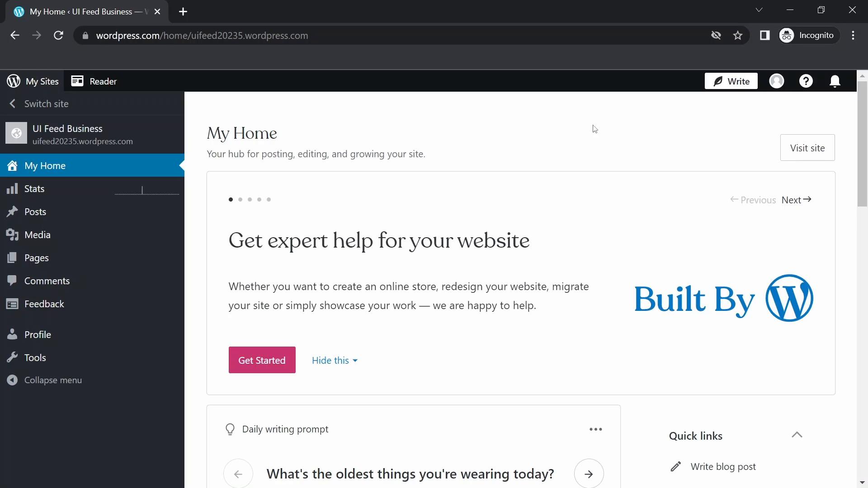868x488 pixels.
Task: Click the Comments menu item
Action: point(47,281)
